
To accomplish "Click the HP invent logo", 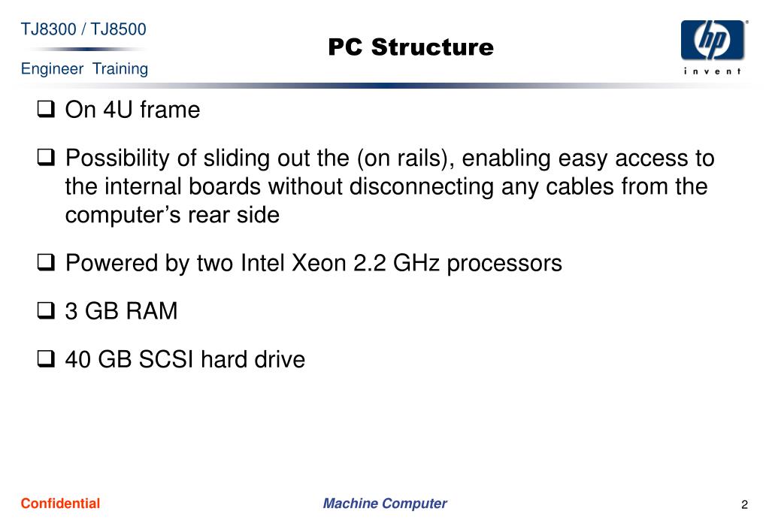I will click(713, 47).
